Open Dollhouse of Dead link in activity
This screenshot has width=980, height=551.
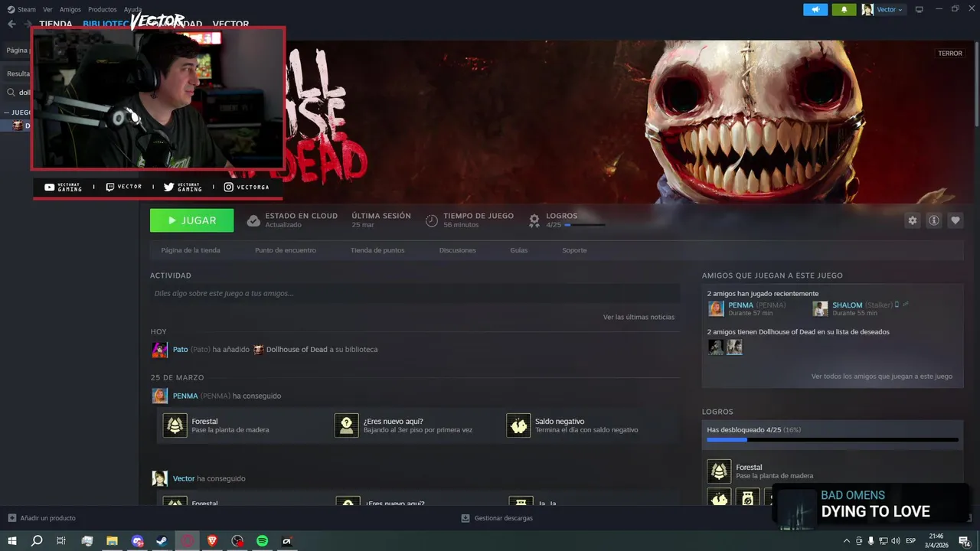296,349
